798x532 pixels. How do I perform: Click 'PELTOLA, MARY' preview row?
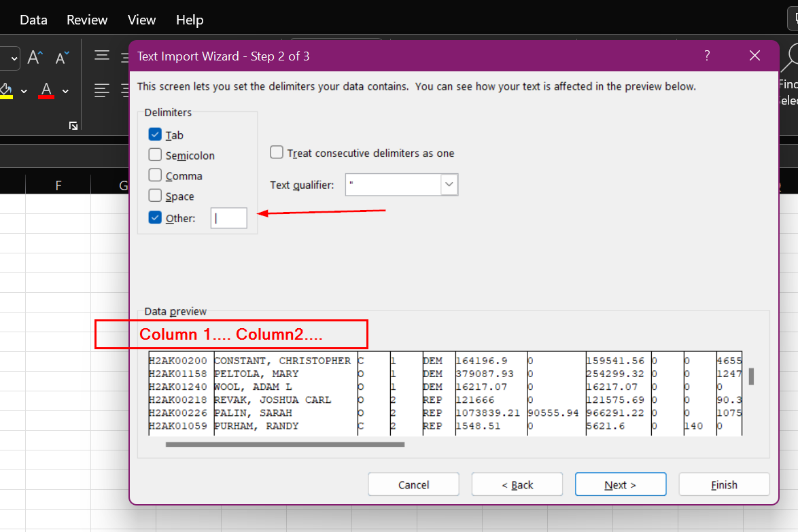(x=256, y=373)
